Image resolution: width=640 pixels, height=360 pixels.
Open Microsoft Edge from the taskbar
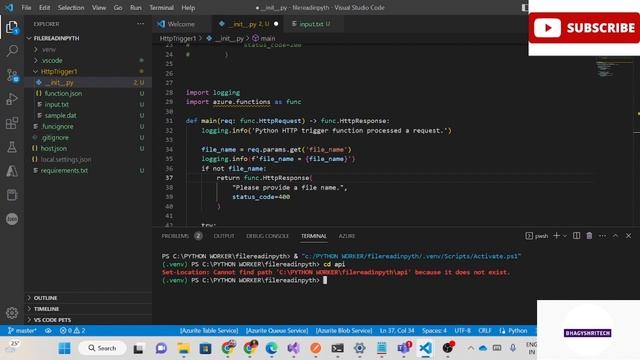click(x=271, y=348)
